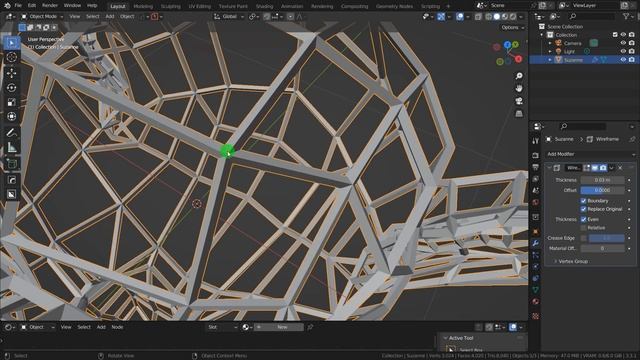640x360 pixels.
Task: Switch orthographic/perspective view grid icon
Action: (519, 113)
